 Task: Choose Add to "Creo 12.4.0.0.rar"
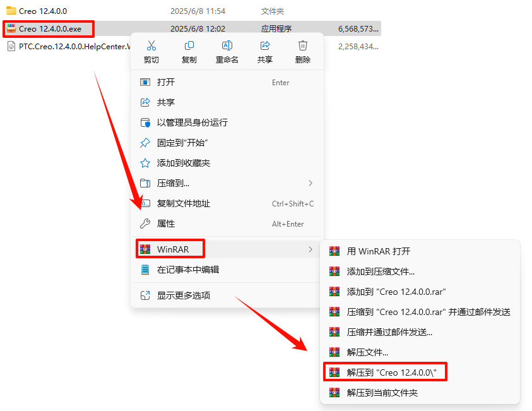tap(420, 292)
